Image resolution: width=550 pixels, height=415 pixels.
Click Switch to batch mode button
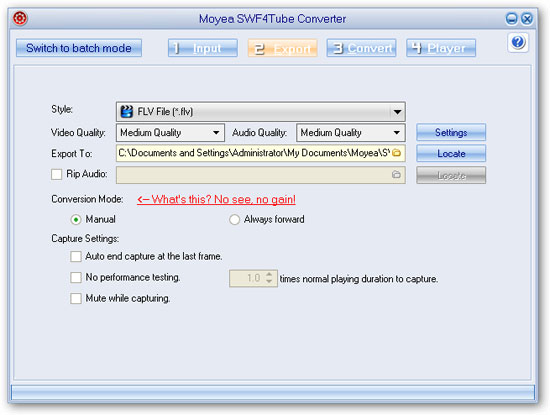(x=79, y=48)
